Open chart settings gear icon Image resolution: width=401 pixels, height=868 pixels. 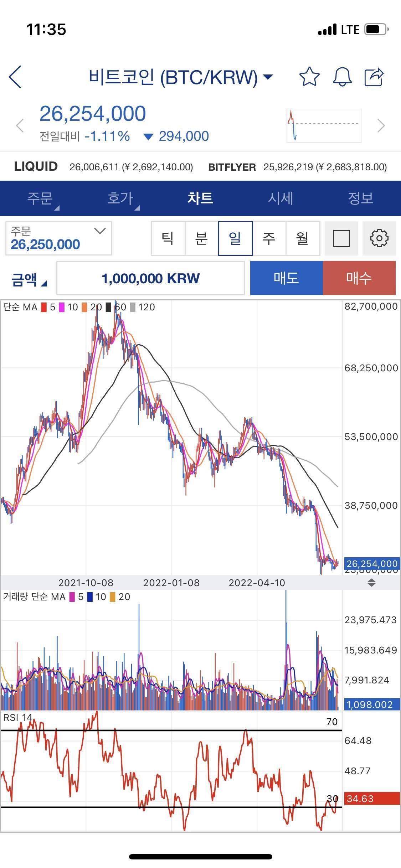coord(379,238)
